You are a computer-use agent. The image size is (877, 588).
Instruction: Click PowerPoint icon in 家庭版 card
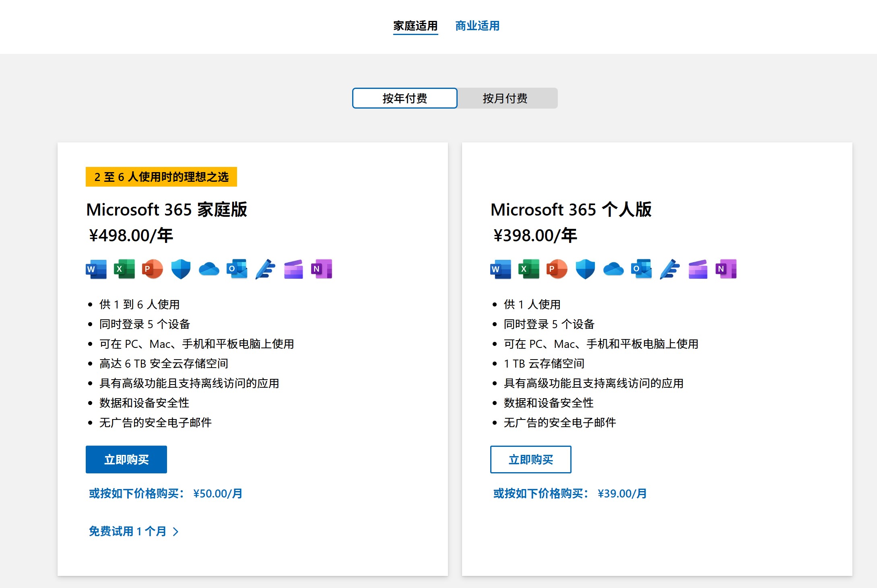153,269
